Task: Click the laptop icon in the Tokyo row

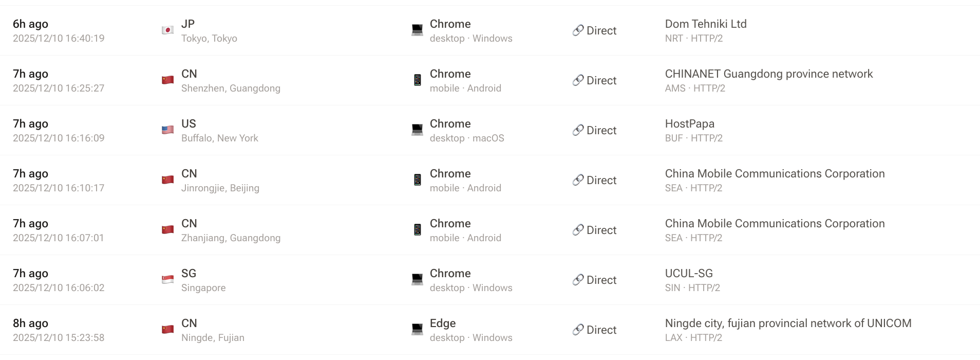Action: [x=417, y=30]
